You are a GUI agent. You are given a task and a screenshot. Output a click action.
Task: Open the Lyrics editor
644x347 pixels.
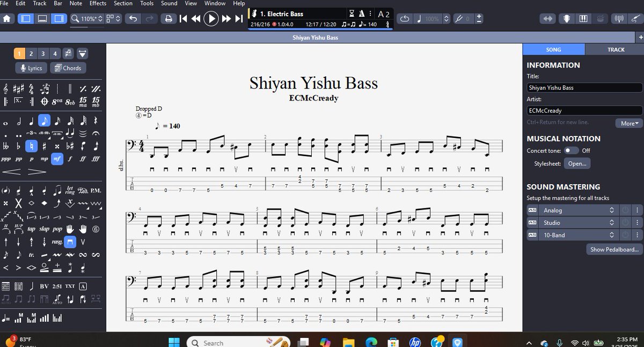[31, 68]
